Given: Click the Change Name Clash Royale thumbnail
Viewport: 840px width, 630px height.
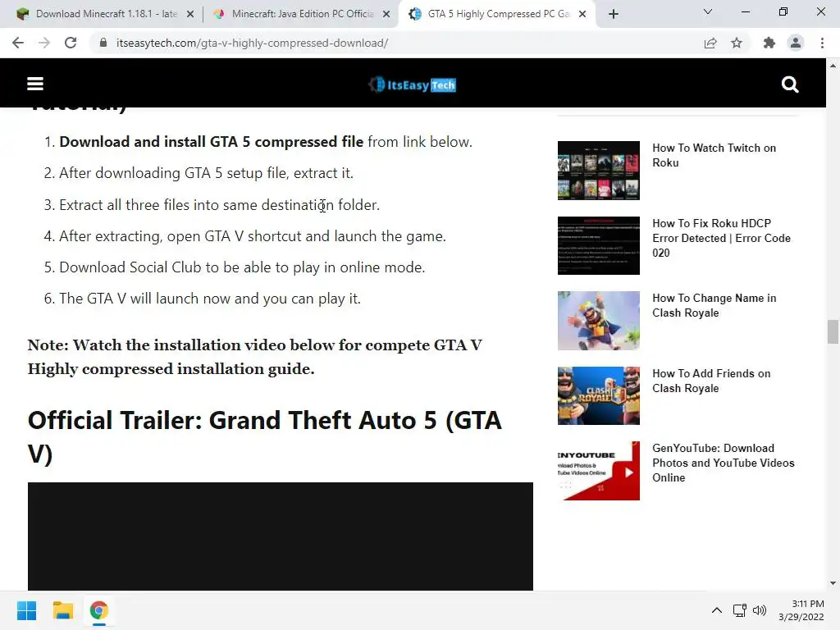Looking at the screenshot, I should pos(598,321).
